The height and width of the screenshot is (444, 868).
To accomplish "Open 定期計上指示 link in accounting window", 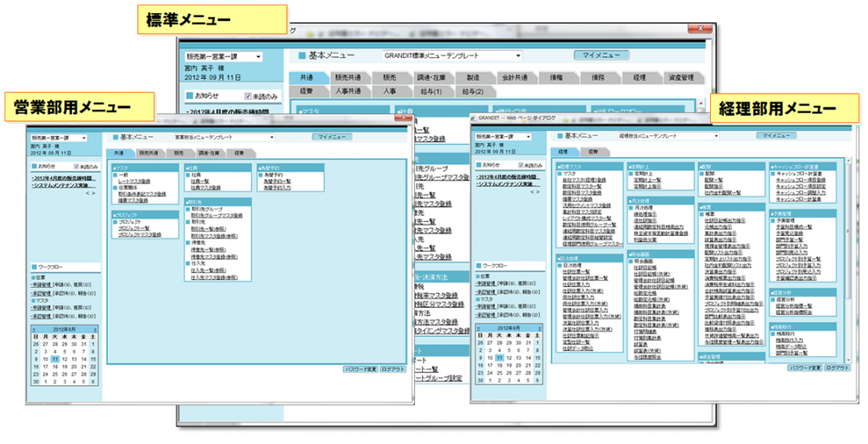I will click(x=648, y=187).
